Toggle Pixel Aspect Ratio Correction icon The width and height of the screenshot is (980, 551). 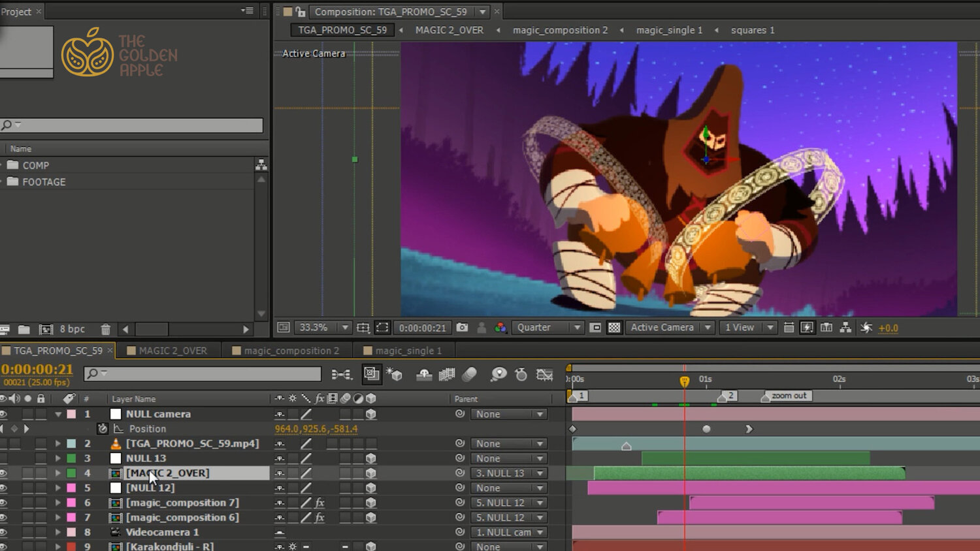pyautogui.click(x=789, y=328)
